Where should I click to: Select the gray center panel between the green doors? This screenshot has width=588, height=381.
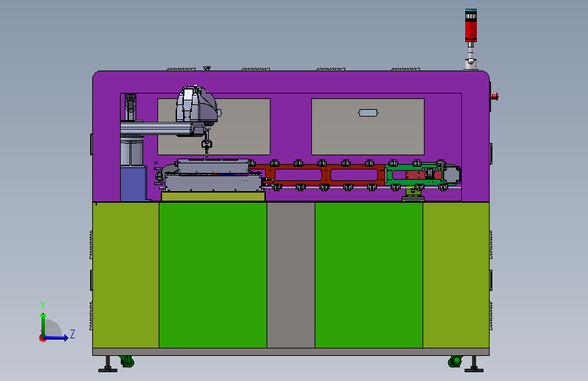tap(291, 275)
